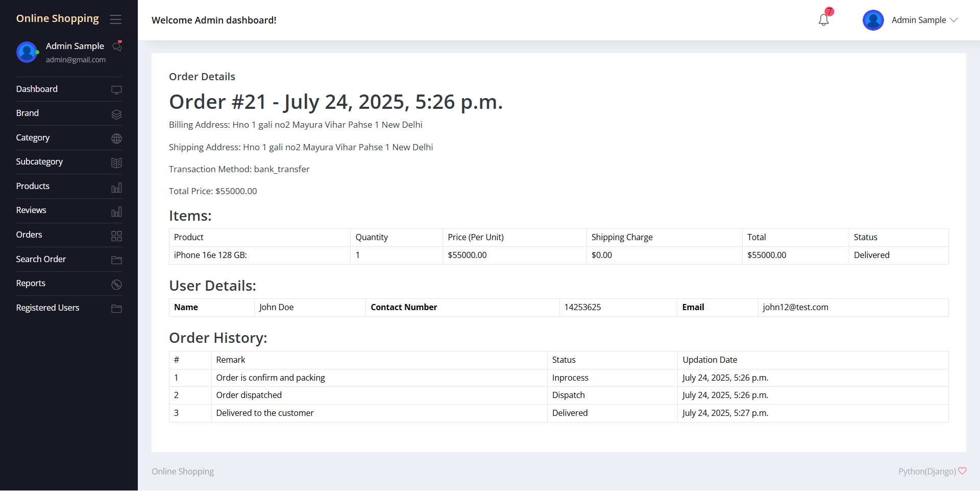Click the Order #21 heading
The height and width of the screenshot is (491, 980).
(x=336, y=102)
